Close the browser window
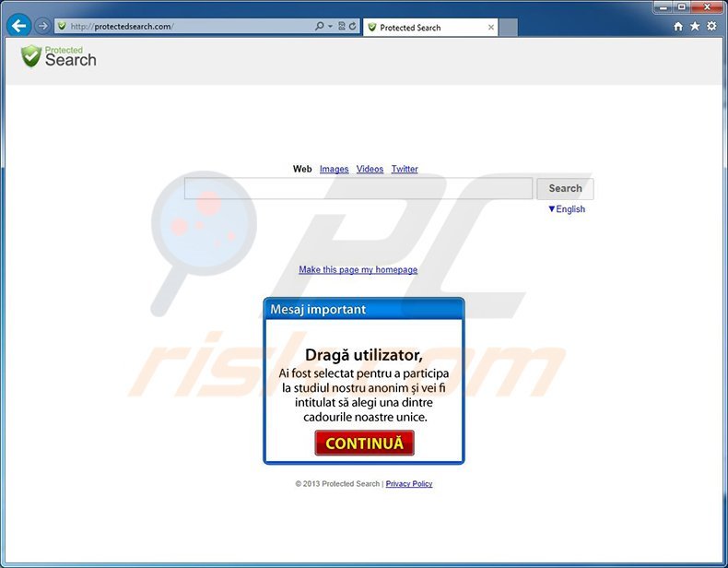 point(707,7)
